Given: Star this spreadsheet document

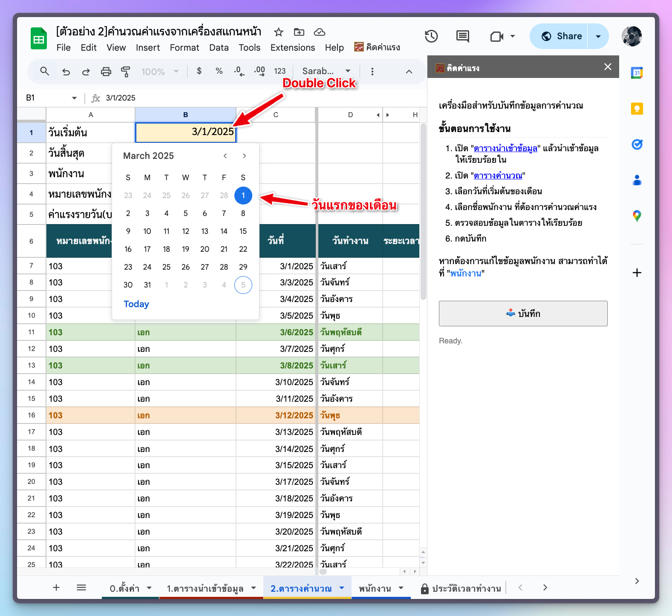Looking at the screenshot, I should coord(278,32).
